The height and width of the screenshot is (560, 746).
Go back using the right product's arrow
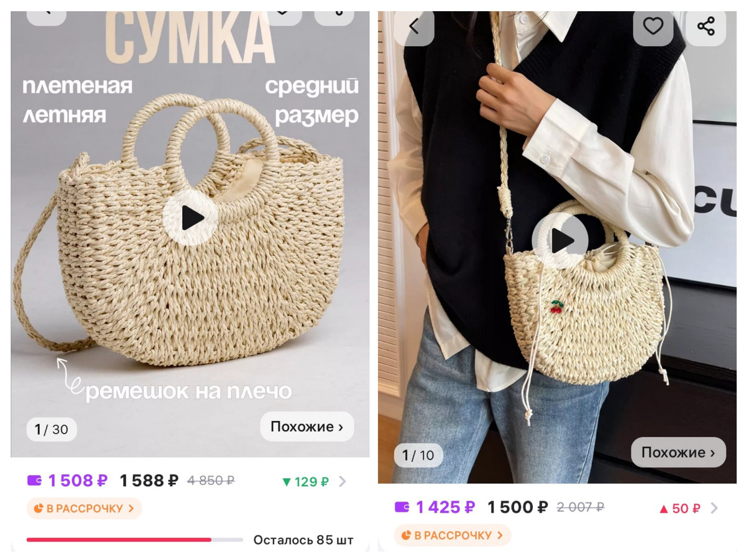[414, 26]
